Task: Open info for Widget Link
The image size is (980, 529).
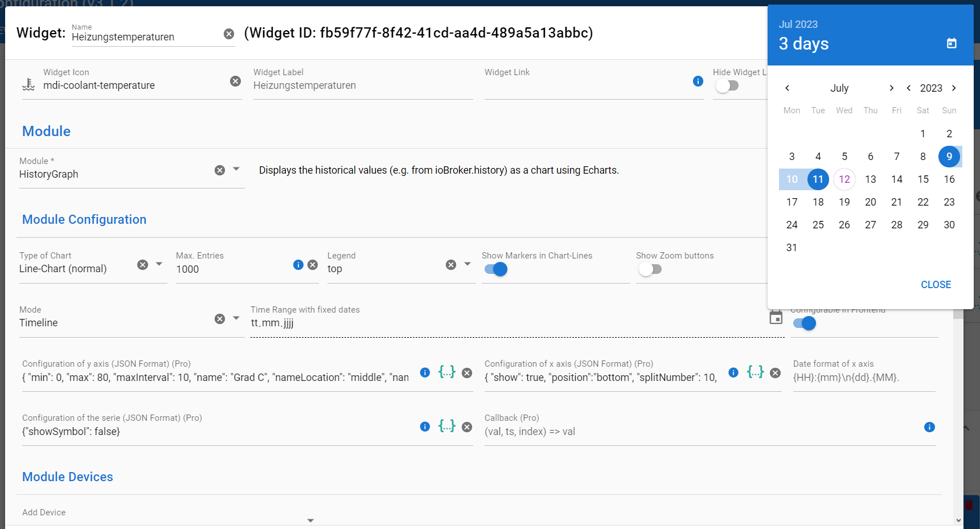Action: [698, 81]
